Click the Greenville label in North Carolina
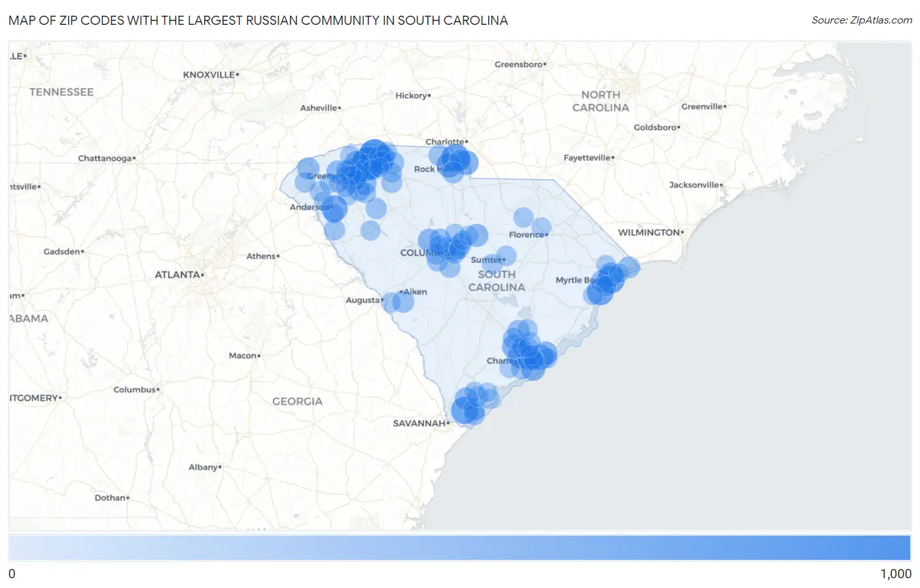 (x=703, y=107)
